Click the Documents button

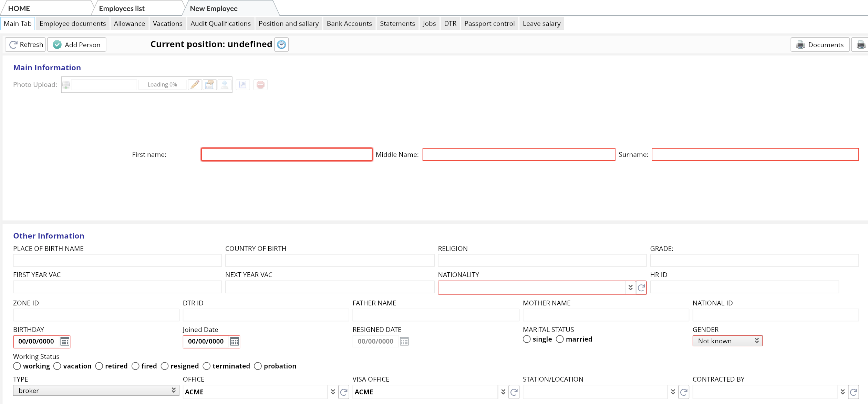(820, 44)
